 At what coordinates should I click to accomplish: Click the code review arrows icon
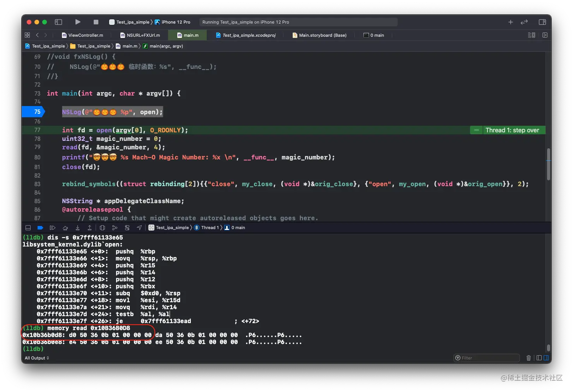(x=524, y=22)
